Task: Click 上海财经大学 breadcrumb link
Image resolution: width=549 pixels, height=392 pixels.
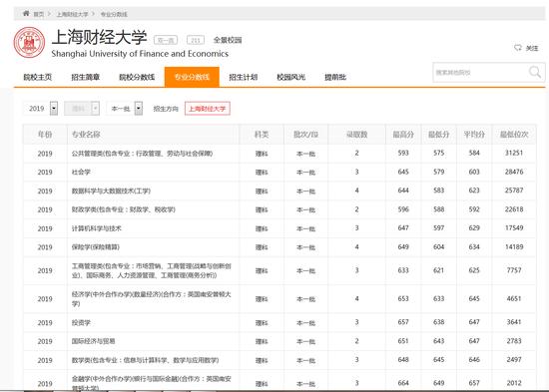Action: pos(72,14)
